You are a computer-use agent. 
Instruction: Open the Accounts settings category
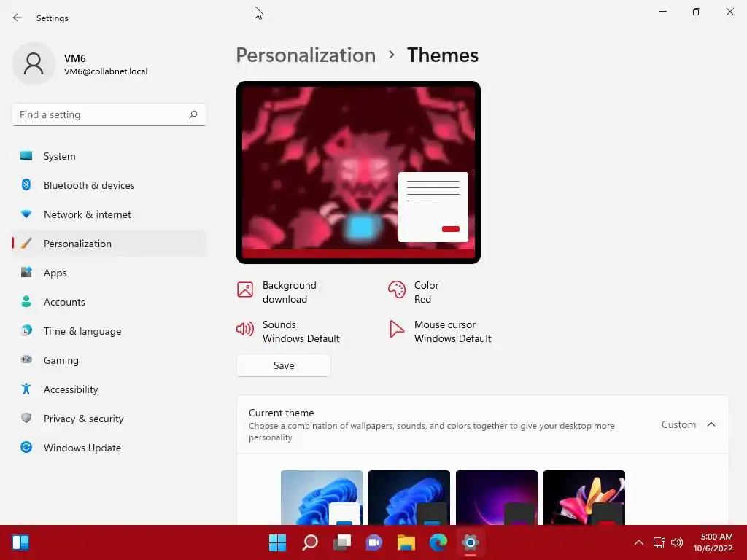click(x=109, y=302)
